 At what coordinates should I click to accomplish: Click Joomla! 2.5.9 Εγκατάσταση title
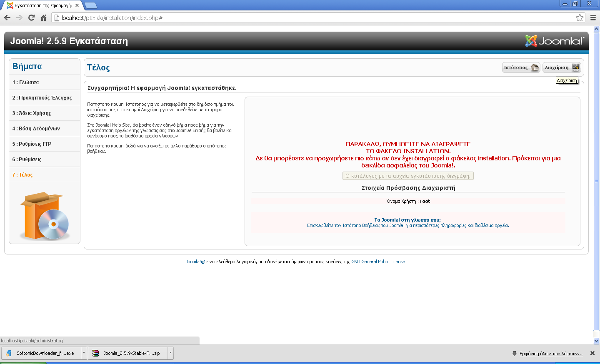point(69,41)
